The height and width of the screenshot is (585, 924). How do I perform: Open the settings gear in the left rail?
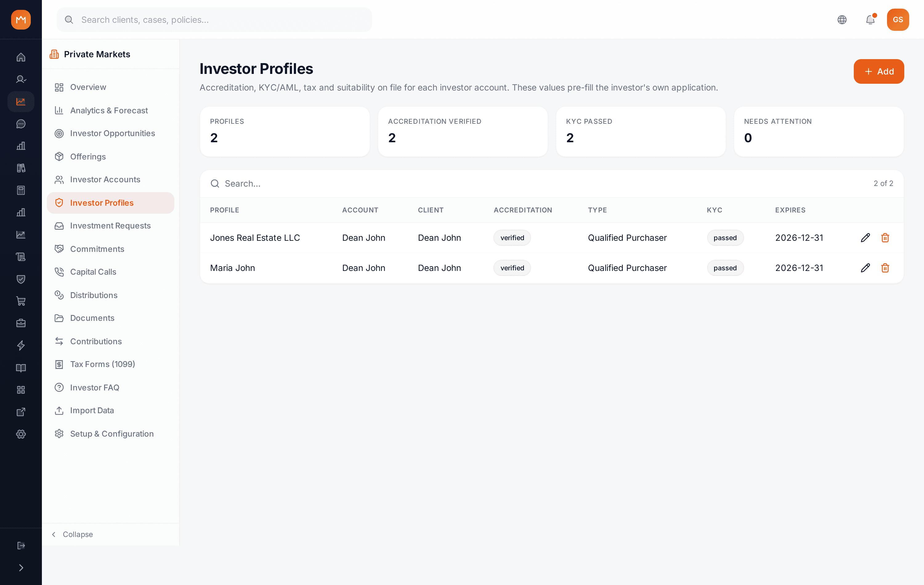pos(21,434)
